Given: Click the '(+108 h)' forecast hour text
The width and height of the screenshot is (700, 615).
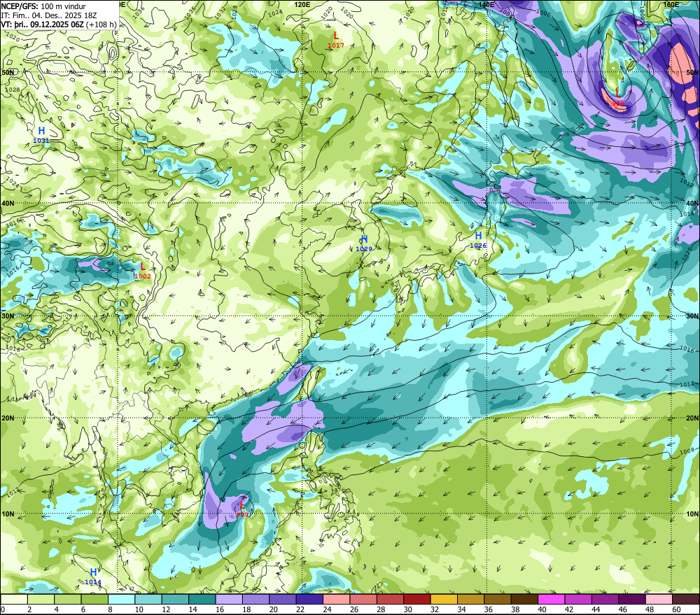Looking at the screenshot, I should (101, 24).
